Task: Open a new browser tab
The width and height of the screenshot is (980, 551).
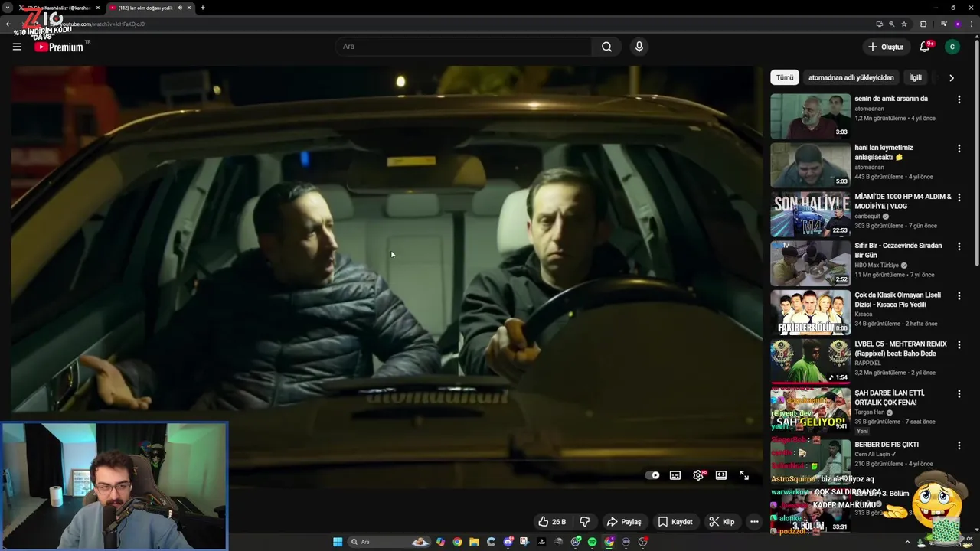Action: pyautogui.click(x=203, y=8)
